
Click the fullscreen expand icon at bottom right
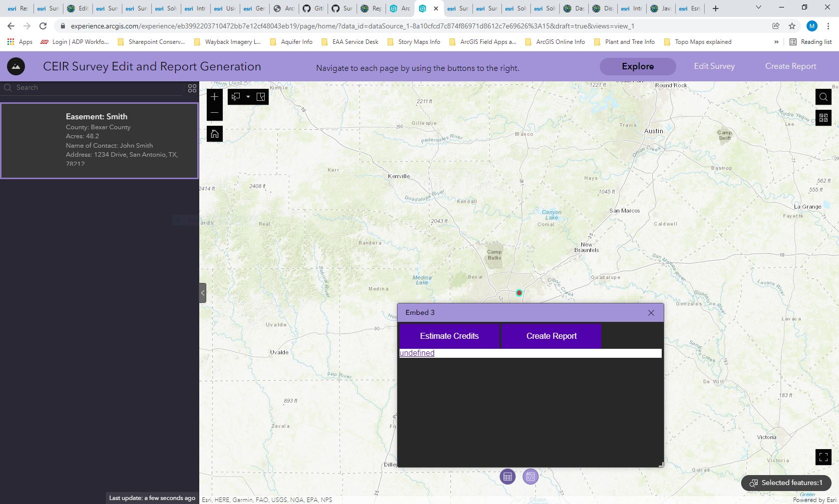[823, 458]
